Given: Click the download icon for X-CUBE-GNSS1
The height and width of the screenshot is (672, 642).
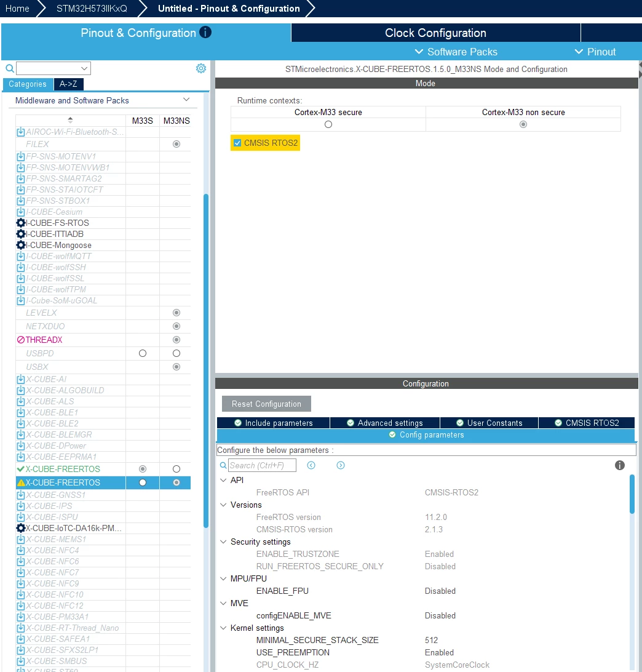Looking at the screenshot, I should pos(20,495).
